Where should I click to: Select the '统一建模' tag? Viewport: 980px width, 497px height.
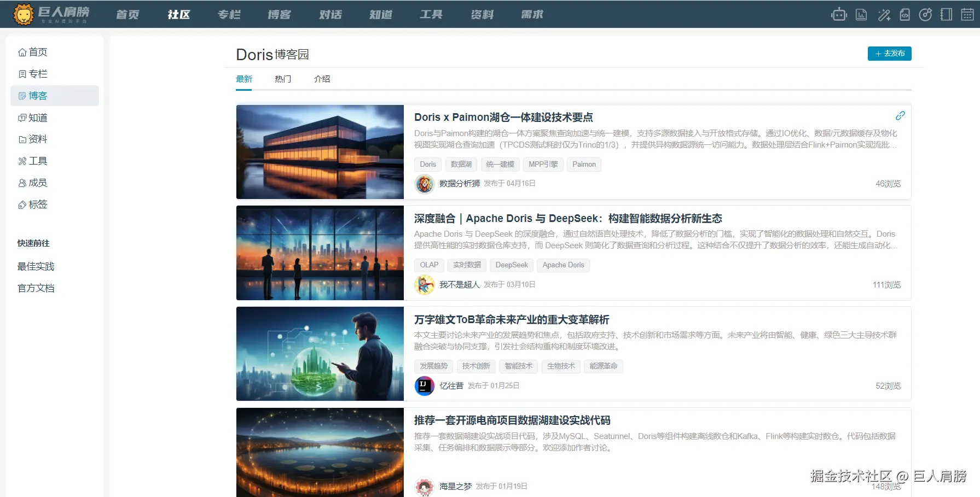click(500, 164)
